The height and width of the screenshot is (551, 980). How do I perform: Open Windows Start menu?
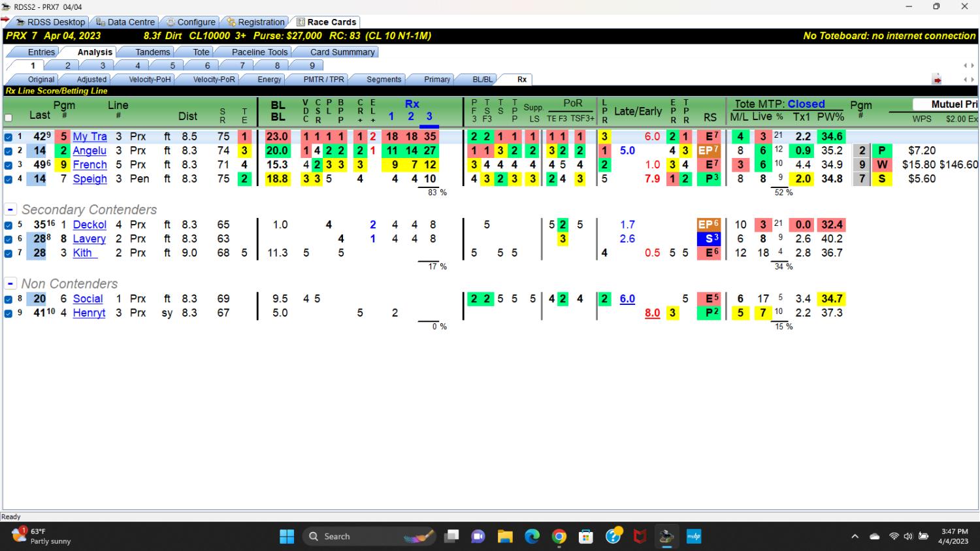pyautogui.click(x=287, y=537)
